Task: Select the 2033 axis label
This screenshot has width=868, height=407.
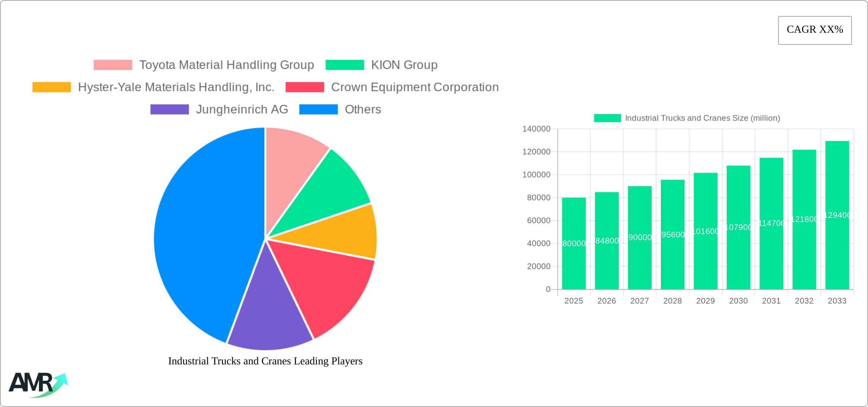Action: pyautogui.click(x=836, y=300)
